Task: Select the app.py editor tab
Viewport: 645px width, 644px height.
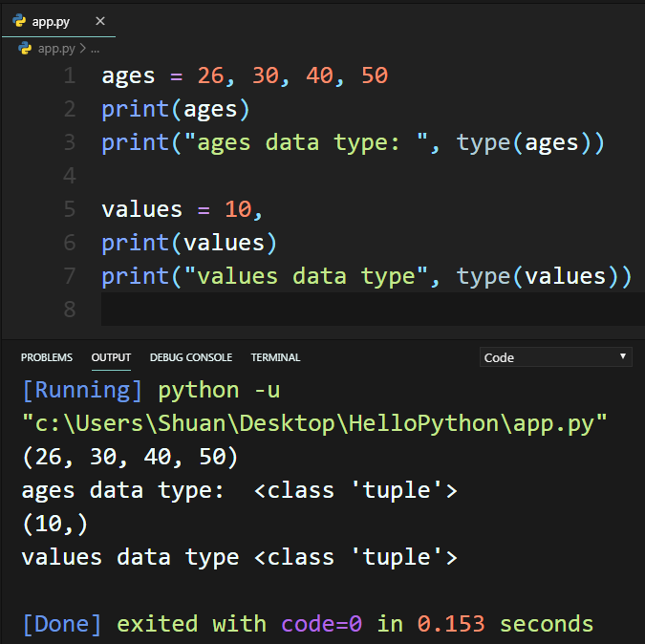Action: pos(58,21)
